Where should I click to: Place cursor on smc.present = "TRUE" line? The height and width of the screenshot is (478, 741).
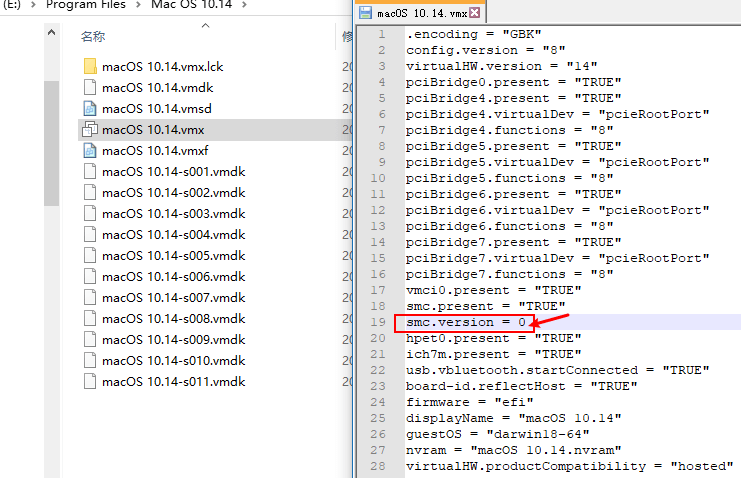[x=485, y=306]
